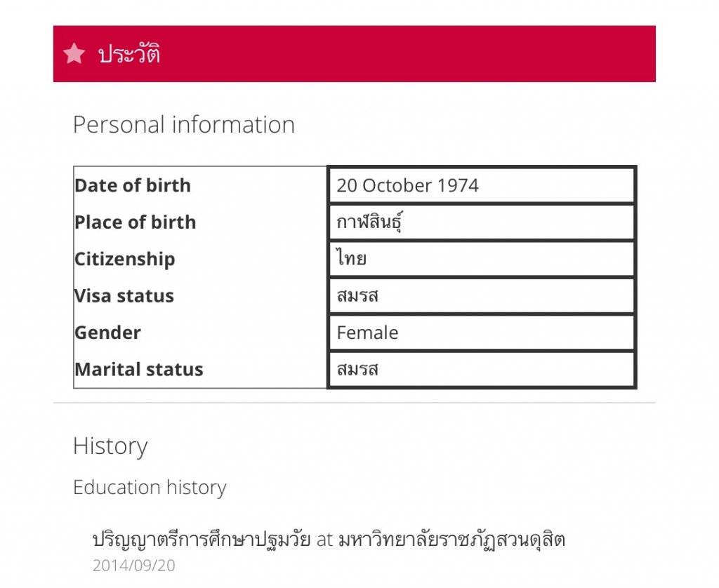This screenshot has height=588, width=719.
Task: Click the Place of birth value cell
Action: tap(481, 222)
